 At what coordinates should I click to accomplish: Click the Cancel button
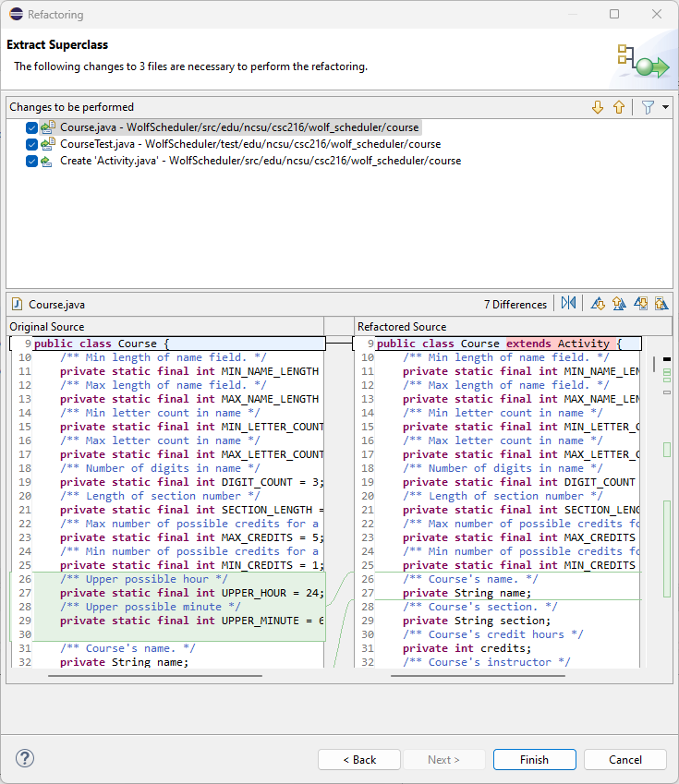(625, 759)
